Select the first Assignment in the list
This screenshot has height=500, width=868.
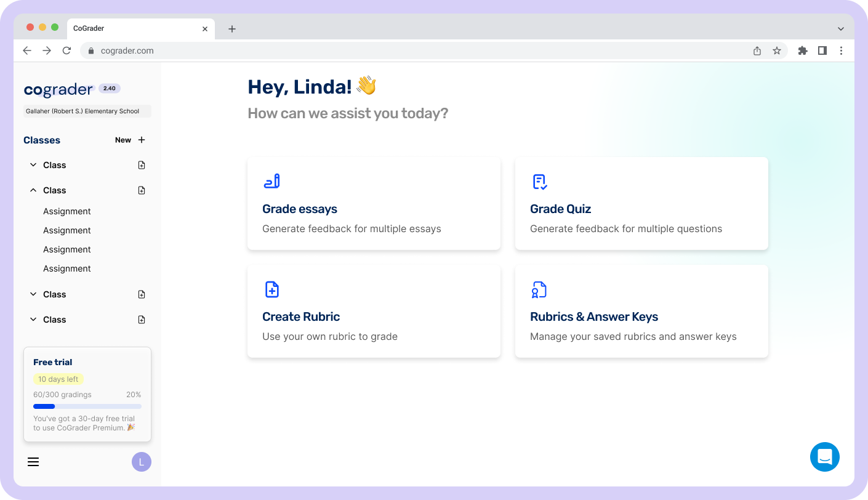(x=67, y=211)
